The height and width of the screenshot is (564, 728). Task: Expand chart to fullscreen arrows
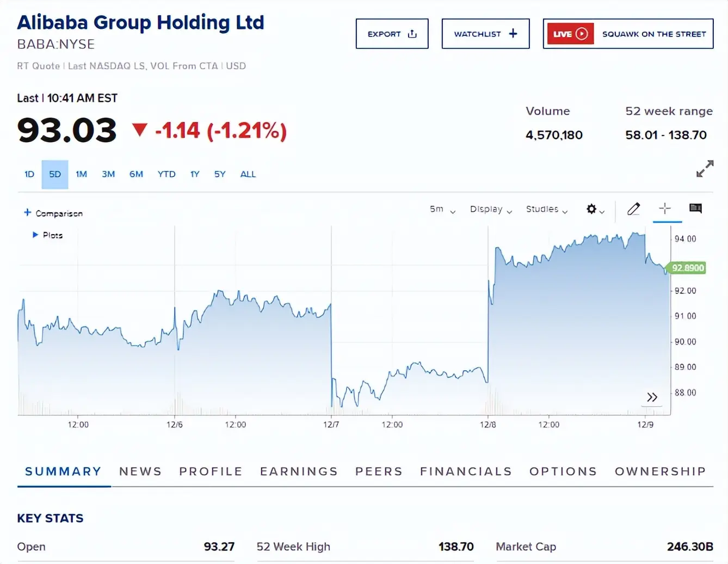(705, 169)
